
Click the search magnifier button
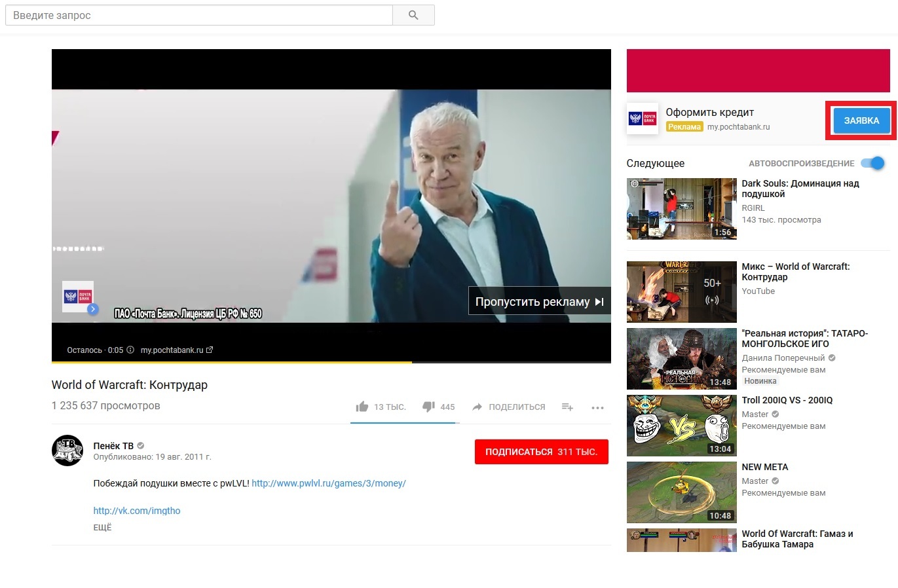413,15
